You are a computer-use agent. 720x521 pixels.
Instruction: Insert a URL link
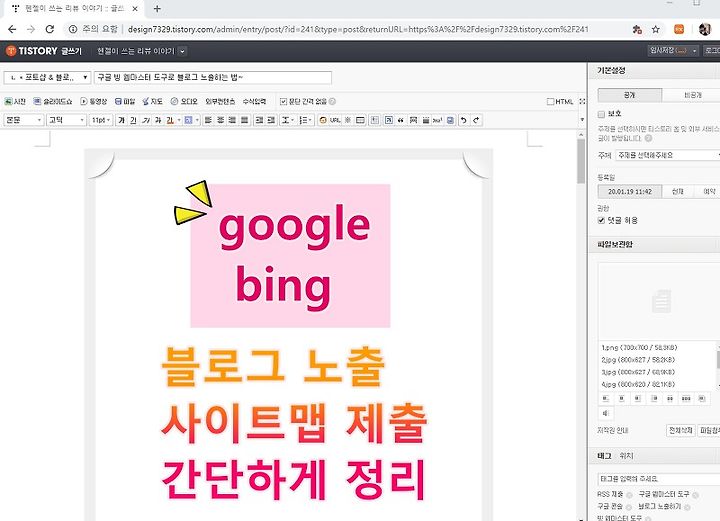click(335, 120)
